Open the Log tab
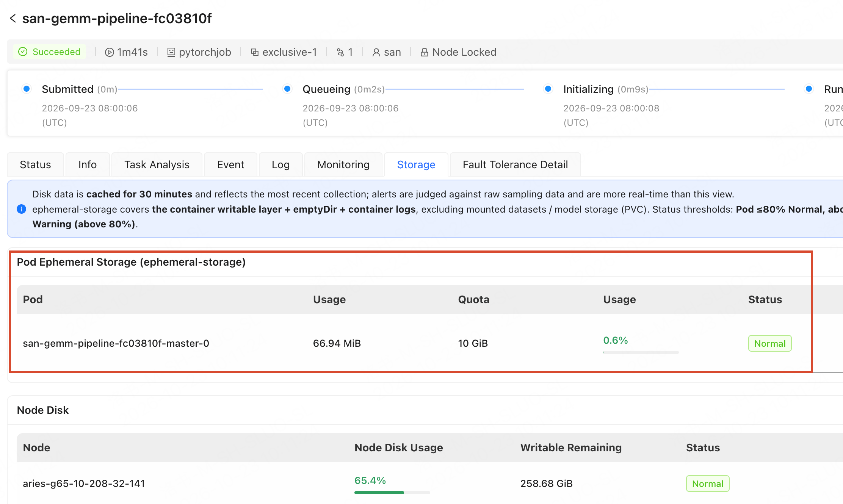 281,164
